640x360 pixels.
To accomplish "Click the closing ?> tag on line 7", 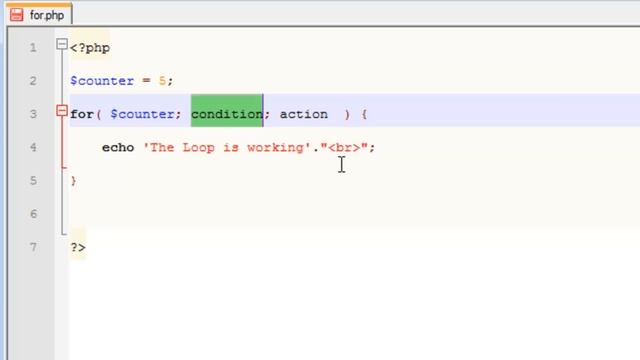I will (78, 248).
